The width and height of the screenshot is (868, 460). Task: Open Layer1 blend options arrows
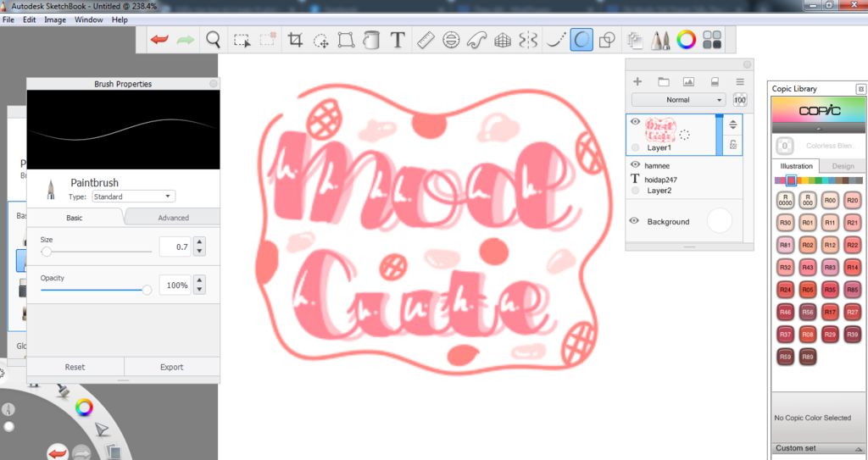click(x=733, y=125)
